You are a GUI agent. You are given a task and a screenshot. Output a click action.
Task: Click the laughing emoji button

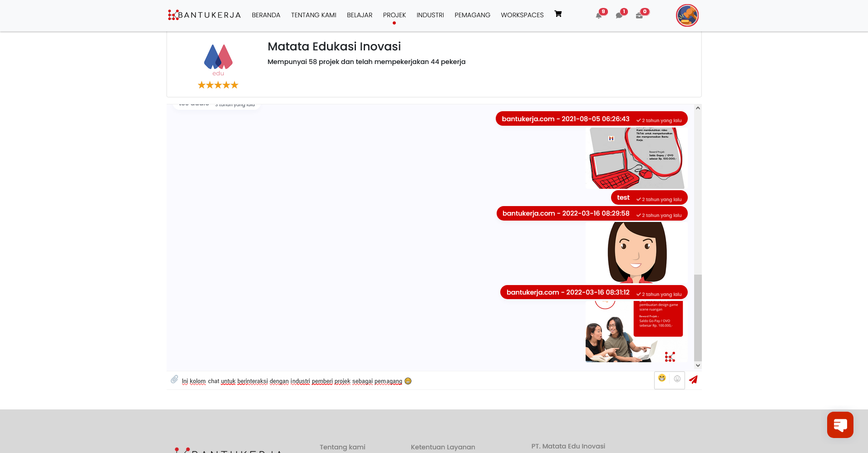click(x=662, y=378)
